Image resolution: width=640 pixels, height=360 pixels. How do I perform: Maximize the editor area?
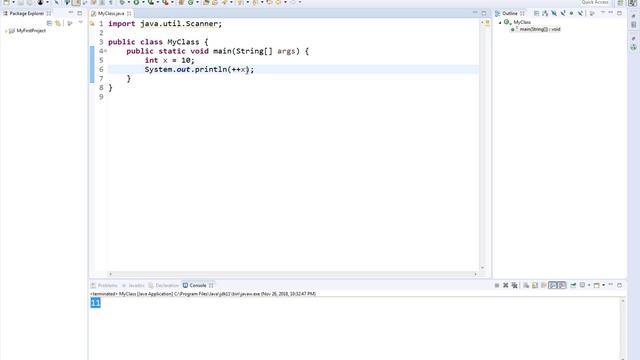tap(484, 13)
